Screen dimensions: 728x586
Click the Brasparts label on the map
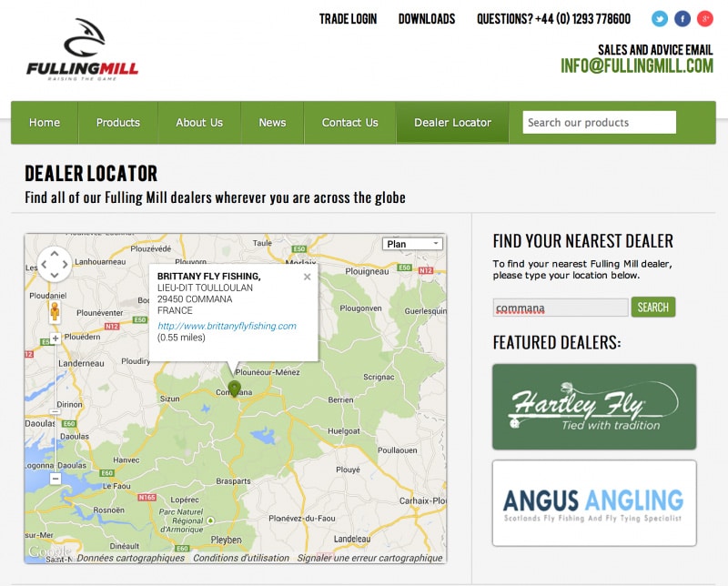[233, 481]
